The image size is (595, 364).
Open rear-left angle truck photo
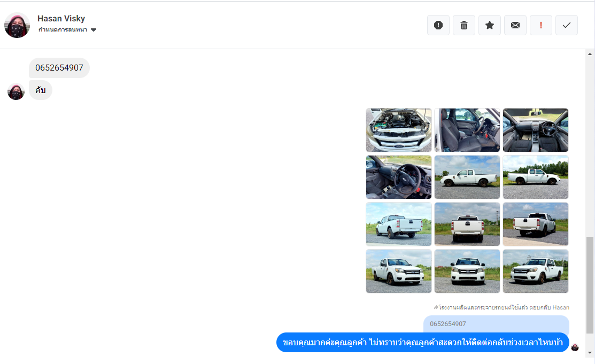[x=399, y=224]
